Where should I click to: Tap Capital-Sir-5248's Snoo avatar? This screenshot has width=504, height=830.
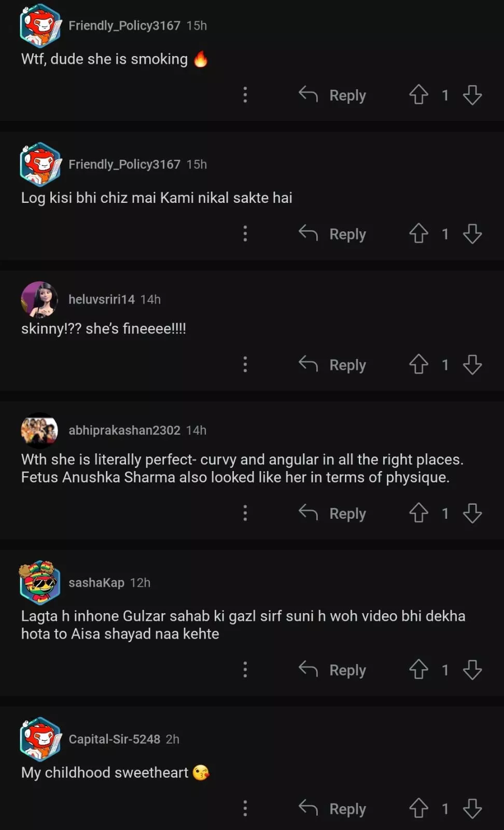point(40,739)
